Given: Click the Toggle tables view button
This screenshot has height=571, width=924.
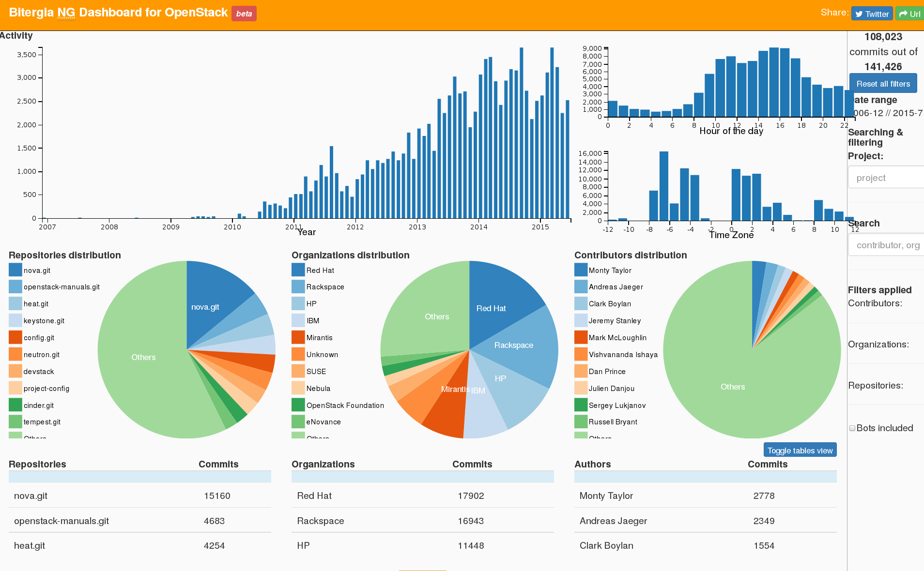Looking at the screenshot, I should pos(800,451).
